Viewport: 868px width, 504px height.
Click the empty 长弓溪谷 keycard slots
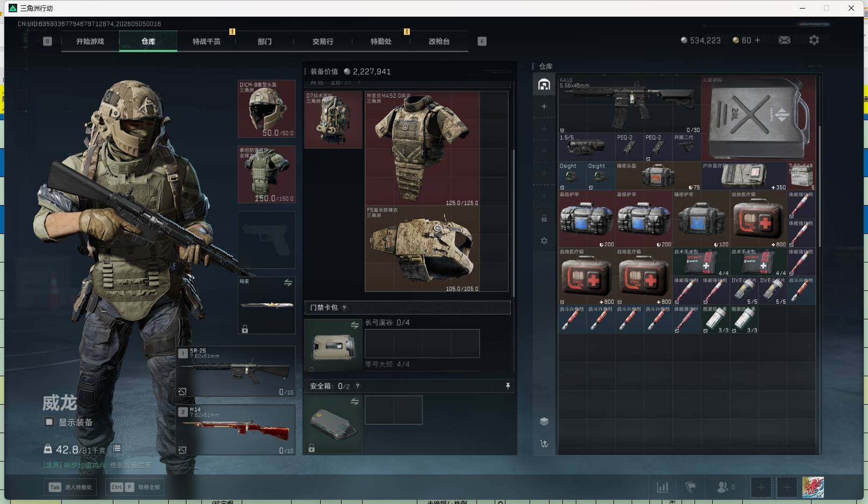422,344
